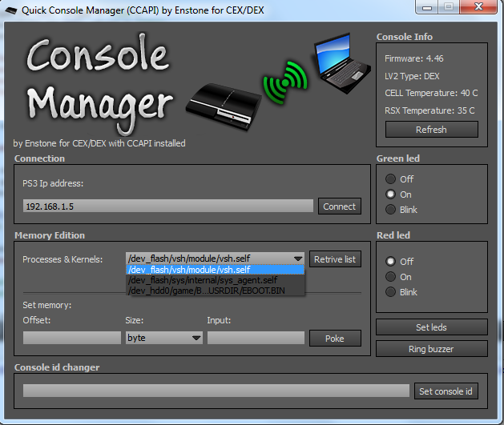Focus the Offset input field
Screen dimensions: 504x425
(72, 338)
